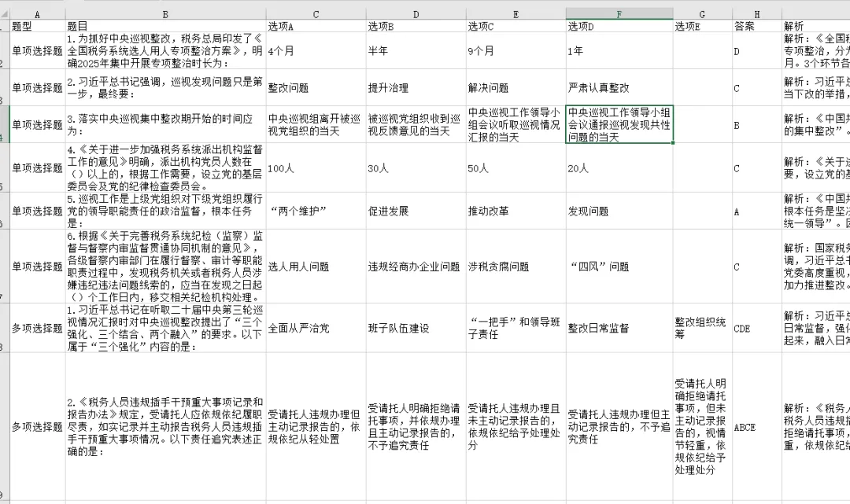The height and width of the screenshot is (504, 850).
Task: Select the cell '班子队伍建设'
Action: tap(416, 328)
